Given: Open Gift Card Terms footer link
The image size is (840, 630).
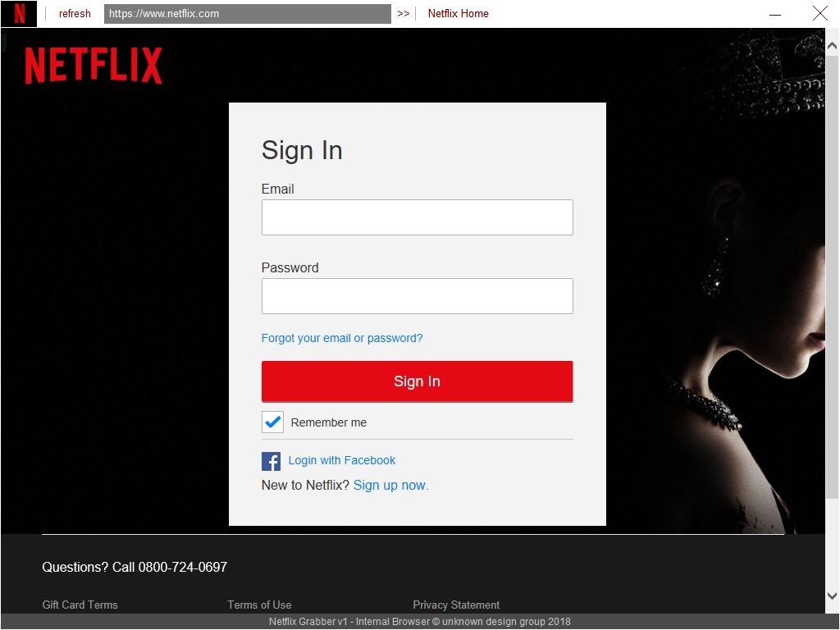Looking at the screenshot, I should (x=80, y=605).
